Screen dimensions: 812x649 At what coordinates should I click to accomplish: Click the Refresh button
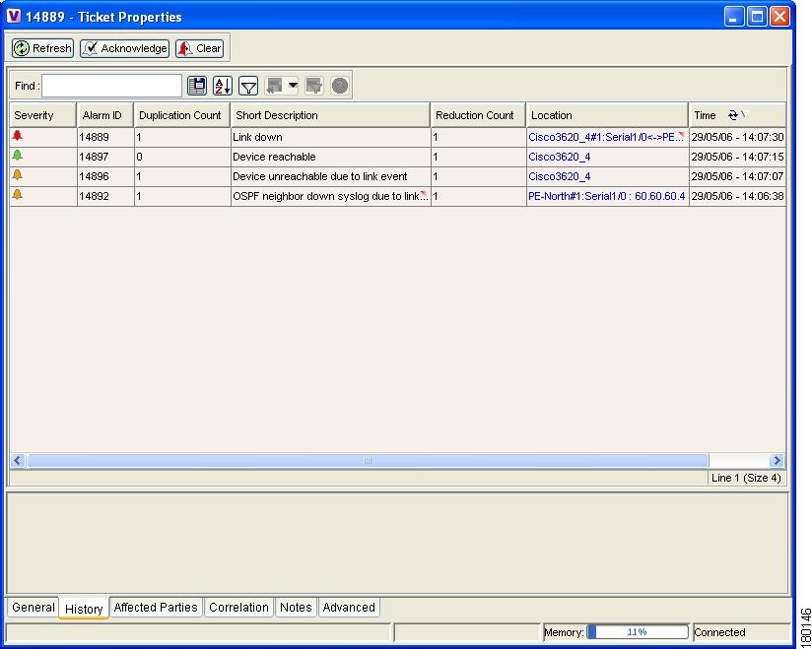(43, 48)
